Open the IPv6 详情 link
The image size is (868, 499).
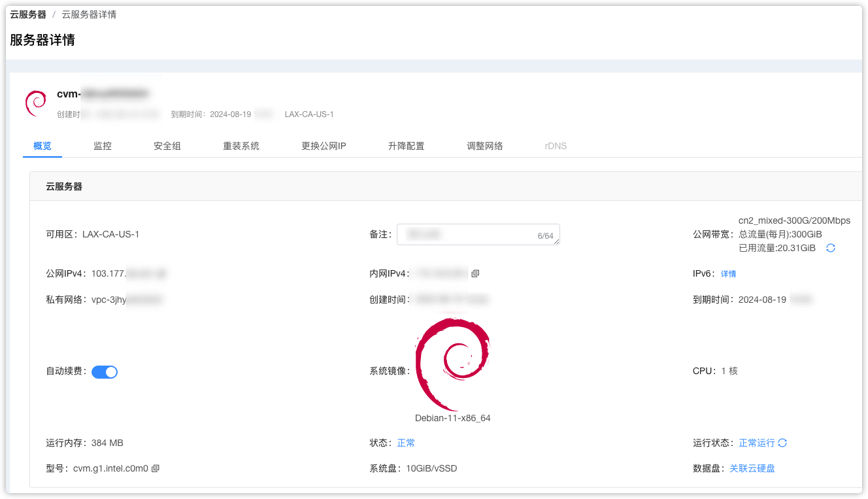tap(728, 273)
